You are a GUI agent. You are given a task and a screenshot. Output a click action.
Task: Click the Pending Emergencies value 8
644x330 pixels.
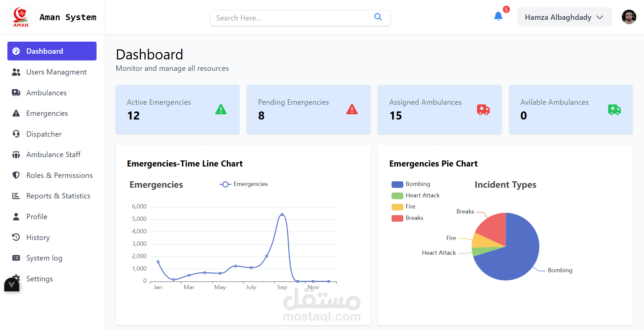[x=261, y=115]
